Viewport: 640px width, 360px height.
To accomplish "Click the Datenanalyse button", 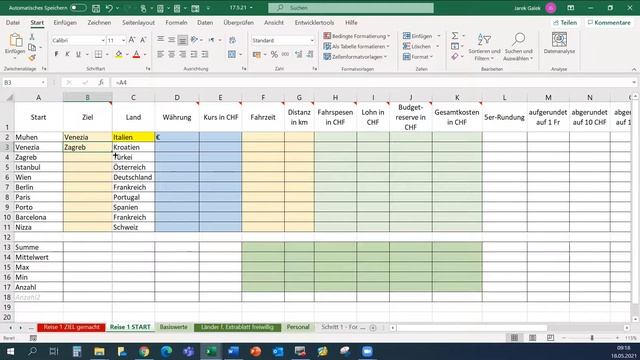I will coord(559,43).
